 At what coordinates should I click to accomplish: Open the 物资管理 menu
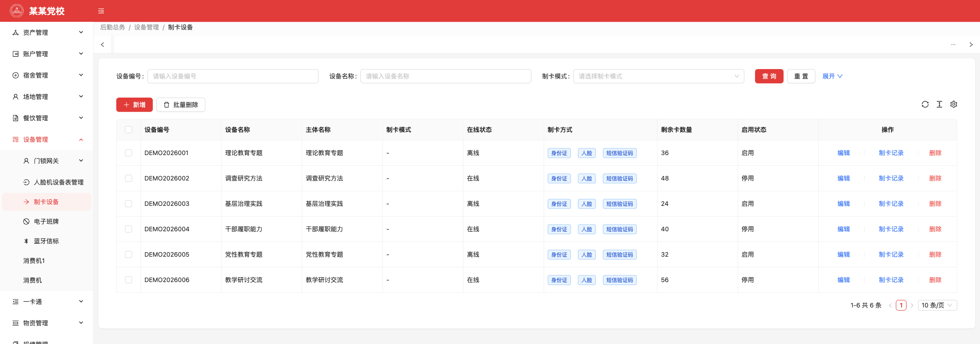click(x=46, y=323)
